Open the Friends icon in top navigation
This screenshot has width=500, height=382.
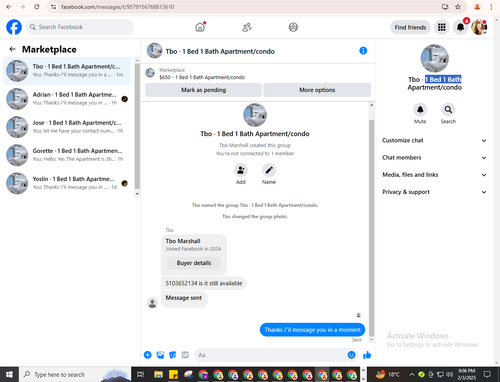[247, 27]
